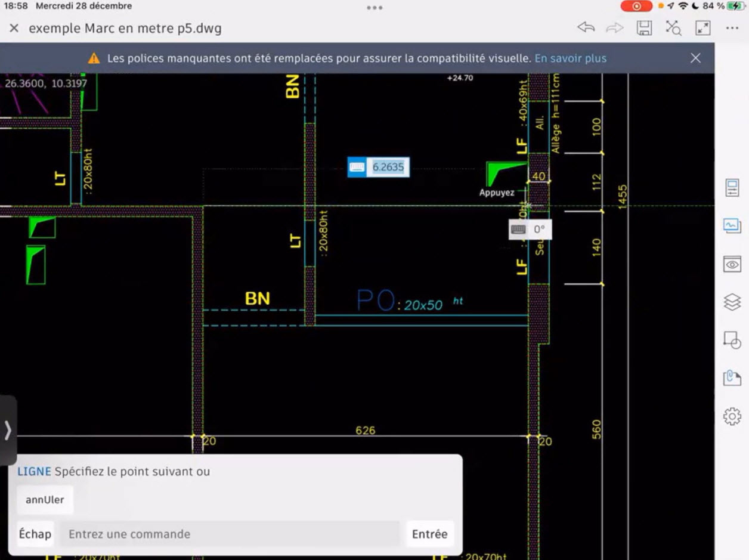This screenshot has width=749, height=560.
Task: Open the measure and zoom tool
Action: [673, 27]
